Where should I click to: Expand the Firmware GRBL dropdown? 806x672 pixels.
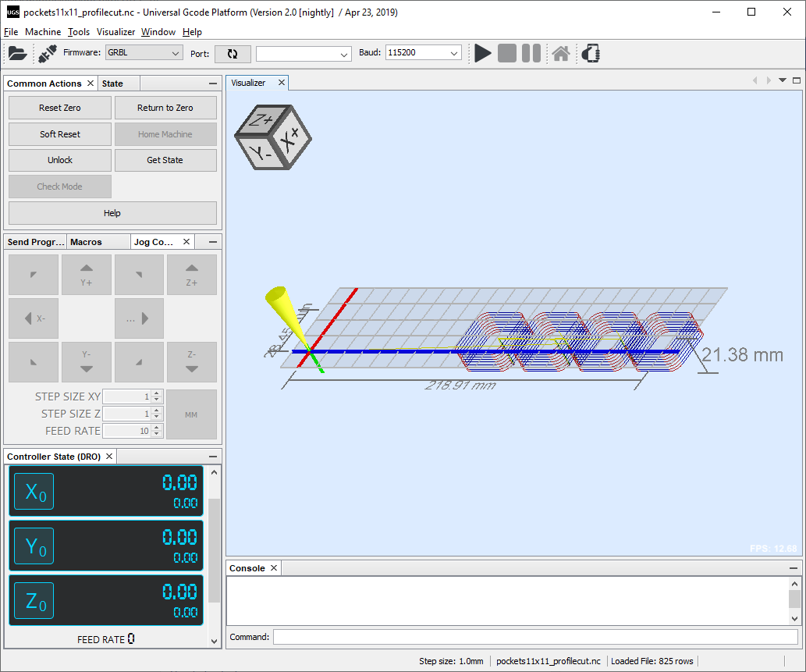(144, 52)
